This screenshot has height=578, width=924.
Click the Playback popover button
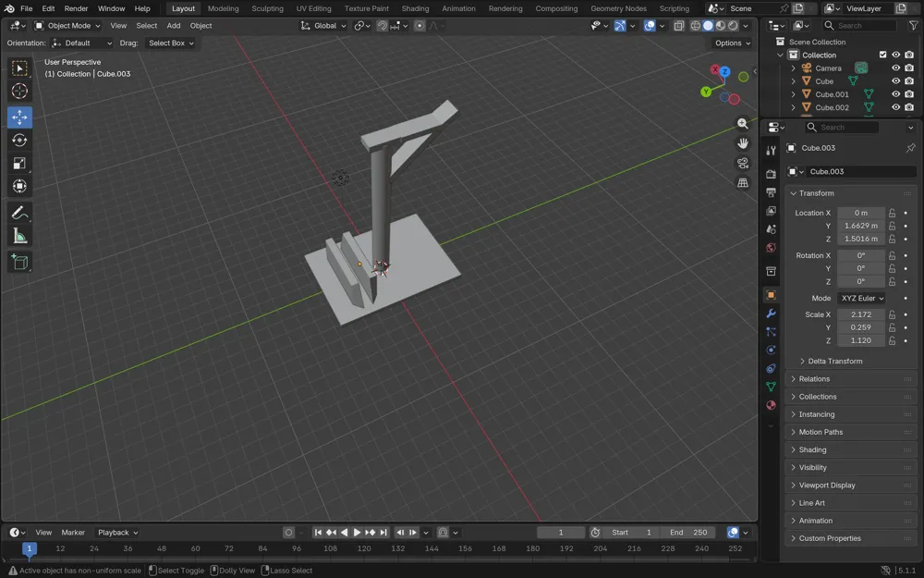click(x=117, y=532)
